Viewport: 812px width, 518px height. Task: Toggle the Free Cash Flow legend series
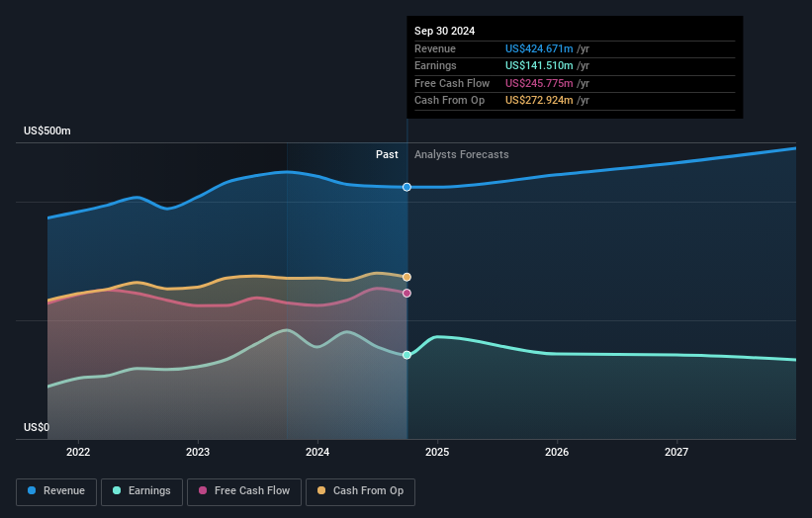(x=244, y=491)
